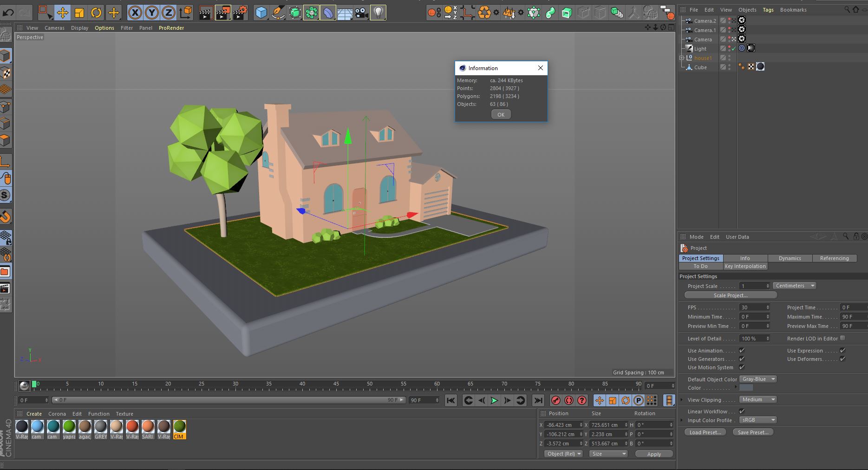Select the Rotate tool in top toolbar
This screenshot has height=470, width=868.
[x=96, y=13]
